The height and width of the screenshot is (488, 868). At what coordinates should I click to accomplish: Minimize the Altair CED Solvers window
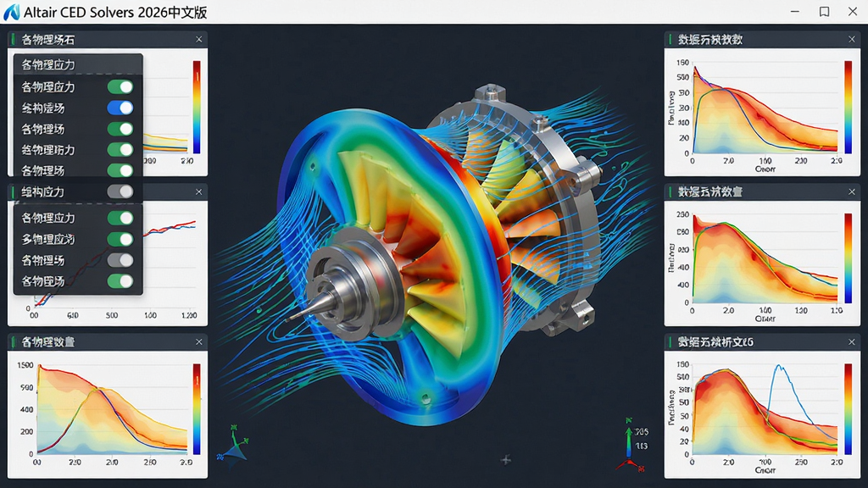tap(795, 12)
